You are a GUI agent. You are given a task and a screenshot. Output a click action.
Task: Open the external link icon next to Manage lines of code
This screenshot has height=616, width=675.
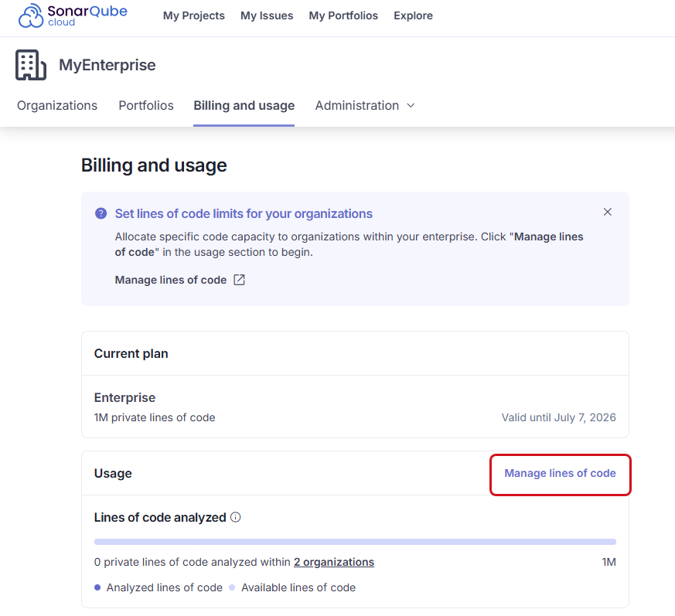coord(239,280)
